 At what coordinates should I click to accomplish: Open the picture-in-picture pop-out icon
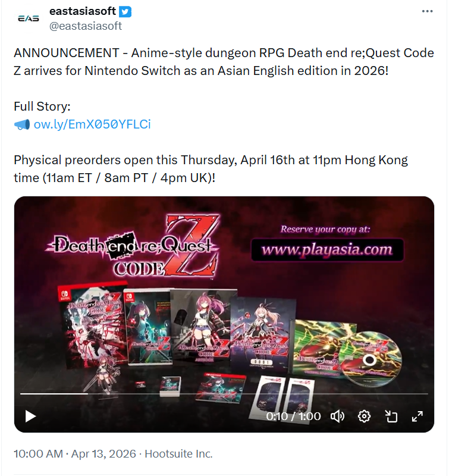391,416
